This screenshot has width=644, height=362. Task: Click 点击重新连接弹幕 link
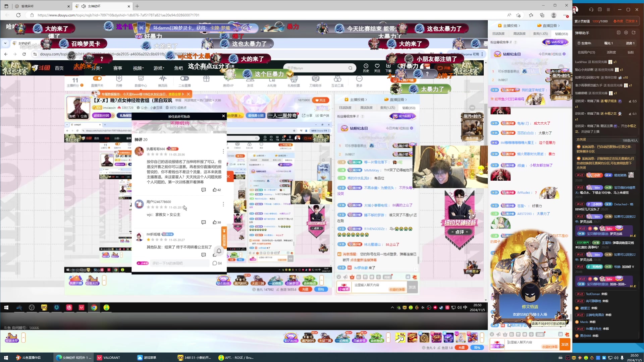tap(363, 260)
